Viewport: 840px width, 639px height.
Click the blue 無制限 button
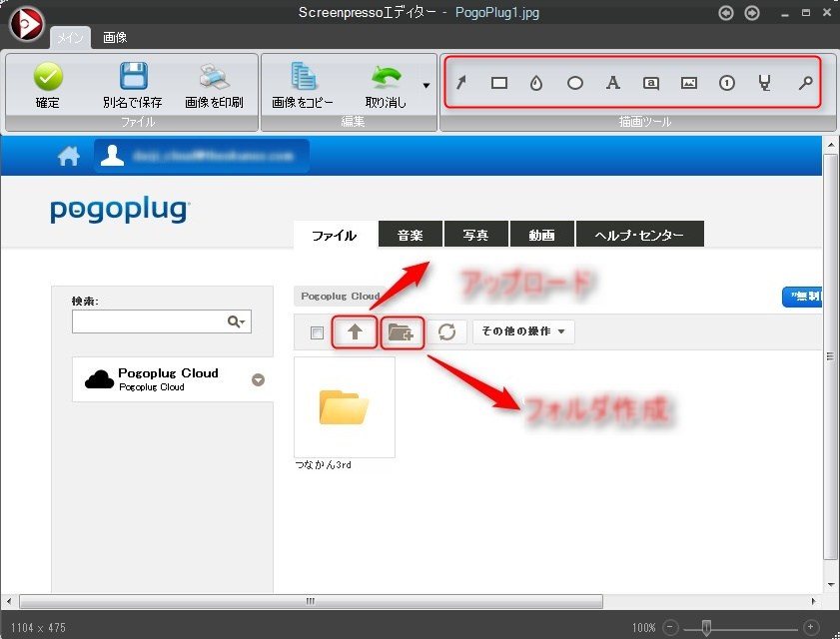pyautogui.click(x=802, y=297)
